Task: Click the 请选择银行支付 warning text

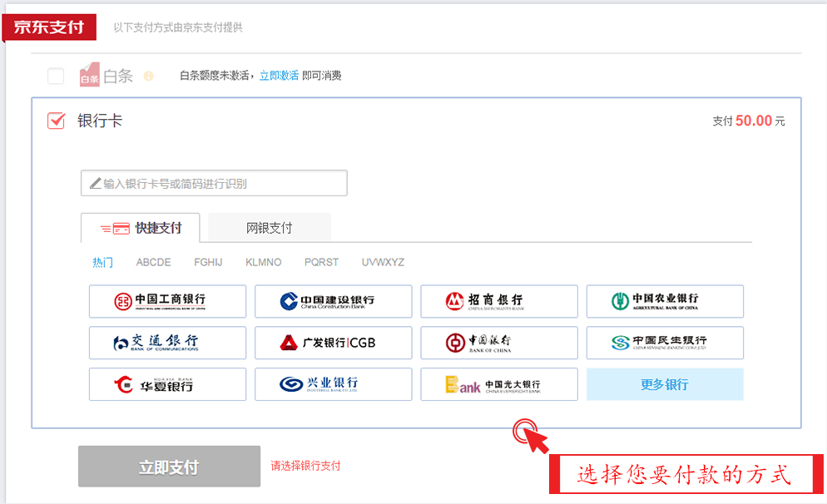Action: pyautogui.click(x=305, y=466)
